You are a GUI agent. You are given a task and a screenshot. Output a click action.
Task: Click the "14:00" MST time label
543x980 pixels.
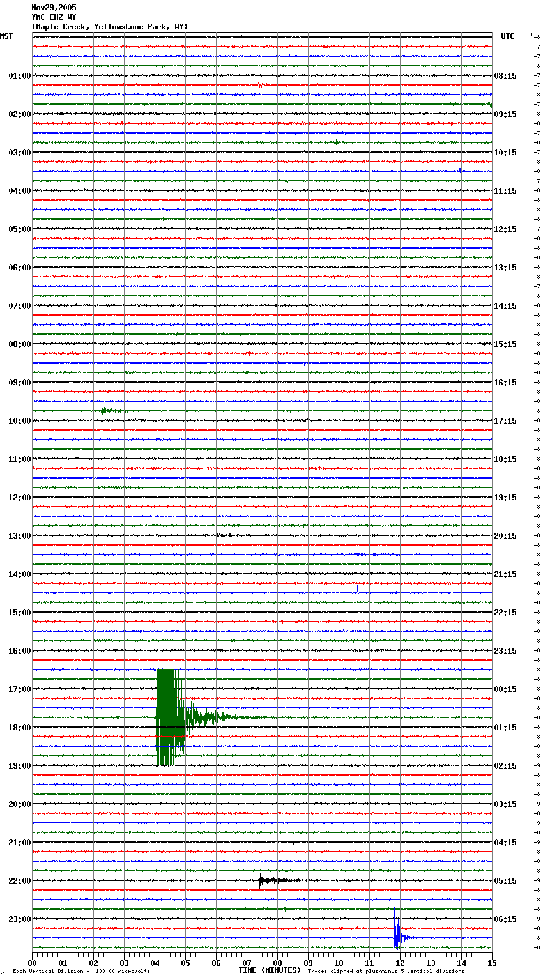coord(20,574)
